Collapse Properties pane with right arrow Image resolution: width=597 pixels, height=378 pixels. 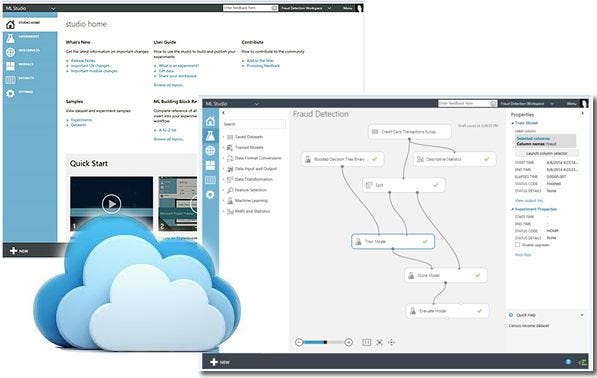582,113
